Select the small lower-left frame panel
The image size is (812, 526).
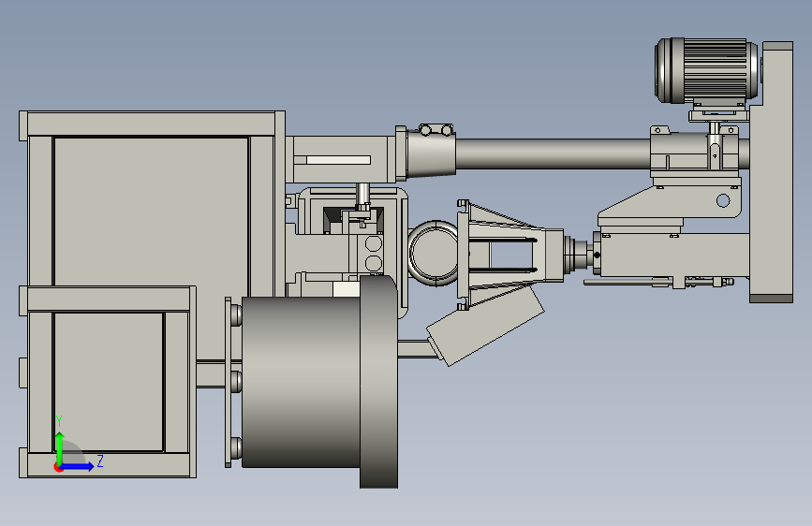(x=109, y=382)
